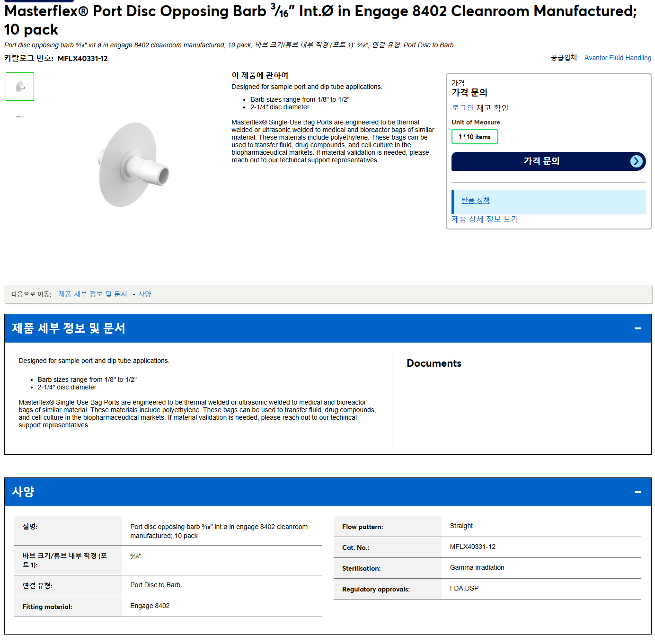Collapse the 제품 세부 정보 및 문서 section

click(x=637, y=328)
